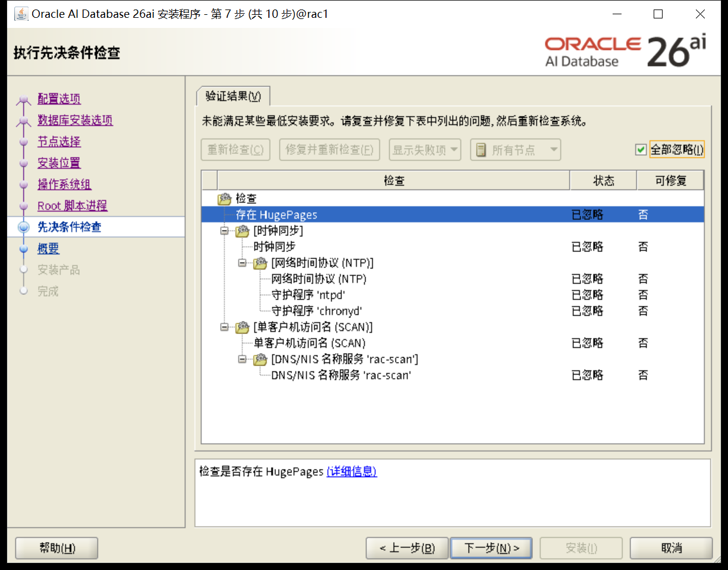Select the 单客户机访问名 (SCAN) check row
Image resolution: width=728 pixels, height=570 pixels.
point(453,343)
